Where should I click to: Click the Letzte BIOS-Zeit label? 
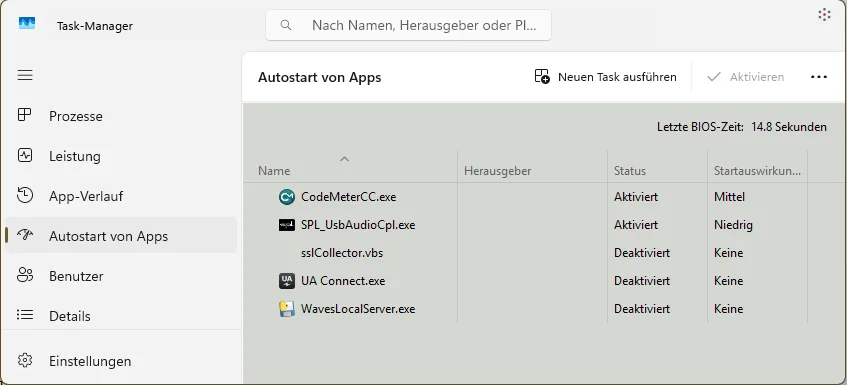[700, 127]
